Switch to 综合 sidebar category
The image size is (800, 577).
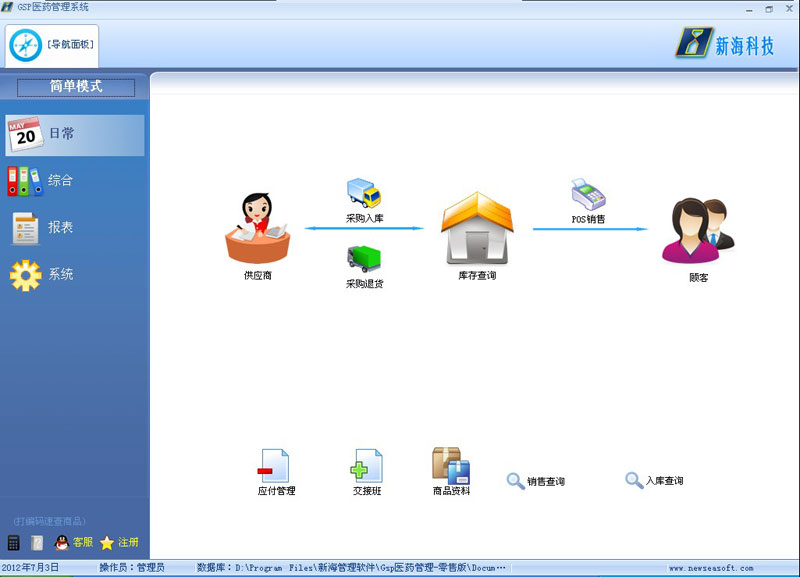(74, 181)
